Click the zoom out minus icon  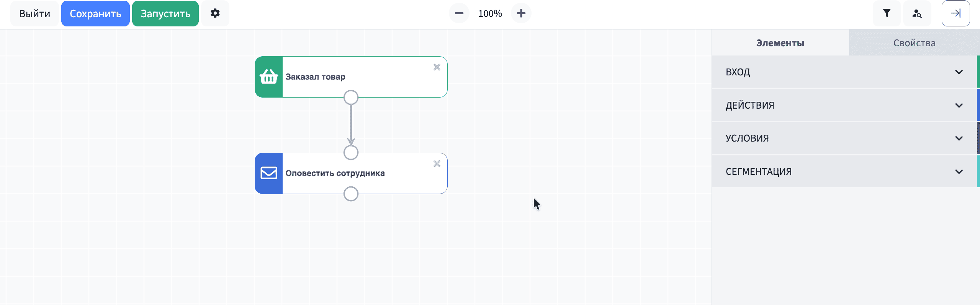(459, 13)
